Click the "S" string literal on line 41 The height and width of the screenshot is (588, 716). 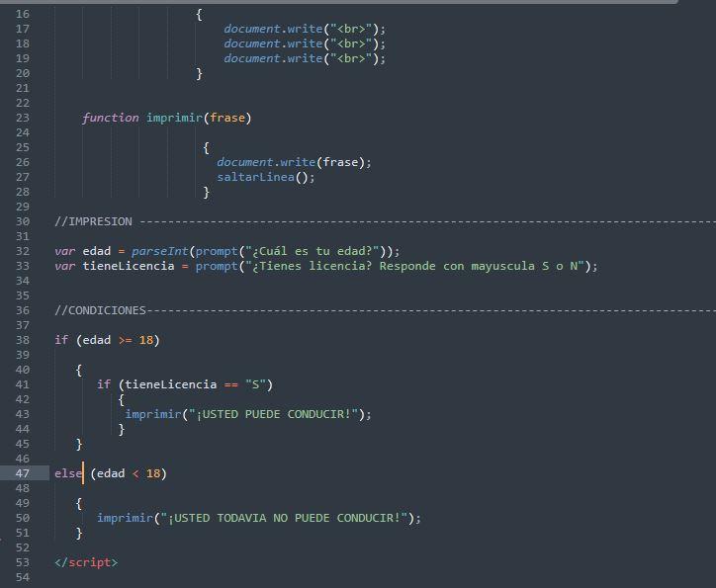tap(256, 384)
